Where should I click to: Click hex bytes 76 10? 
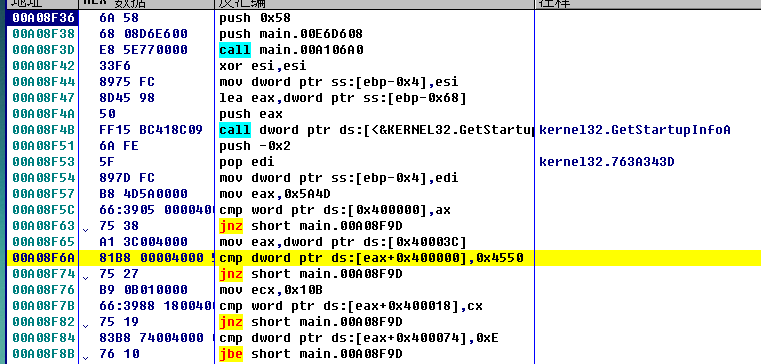pyautogui.click(x=119, y=354)
